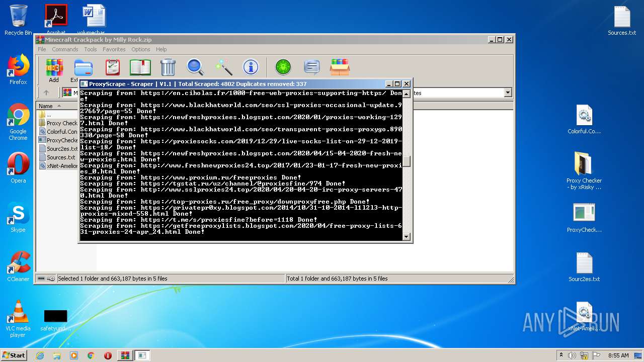This screenshot has height=362, width=644.
Task: Select the Colorful.Con file row in WinRAR
Action: point(58,132)
